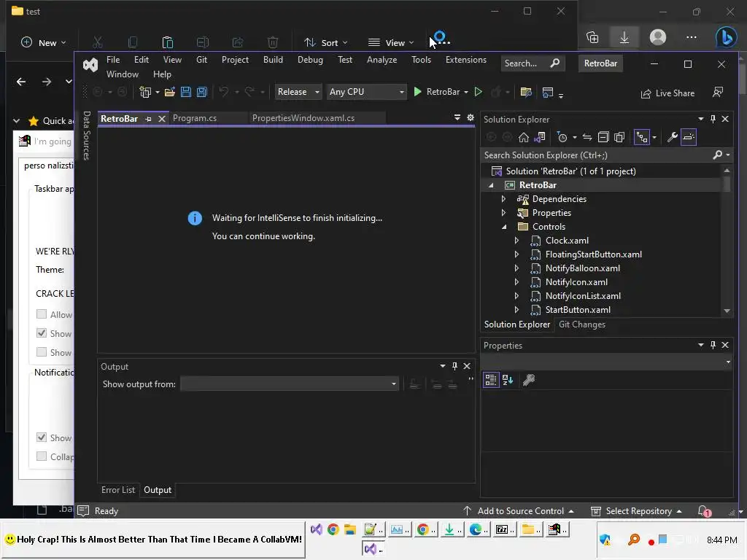This screenshot has width=747, height=560.
Task: Click the Solution Explorer Home icon
Action: coord(524,138)
